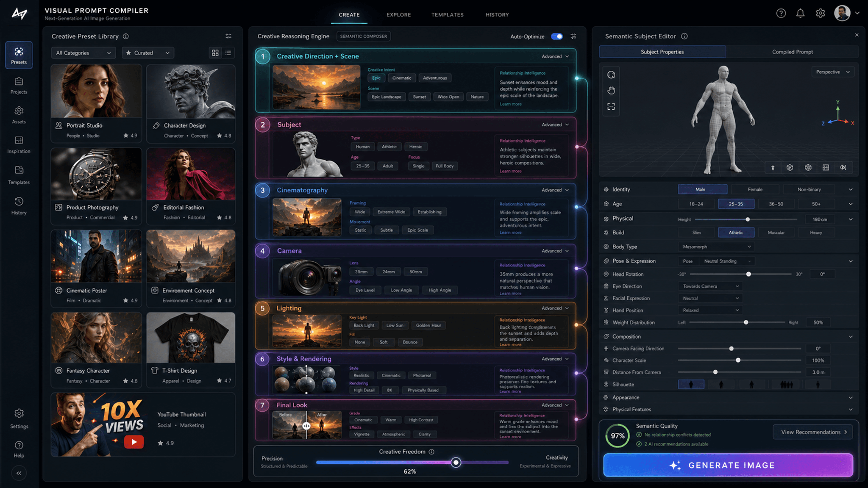Select Non-binary identity option
This screenshot has width=868, height=488.
(809, 189)
